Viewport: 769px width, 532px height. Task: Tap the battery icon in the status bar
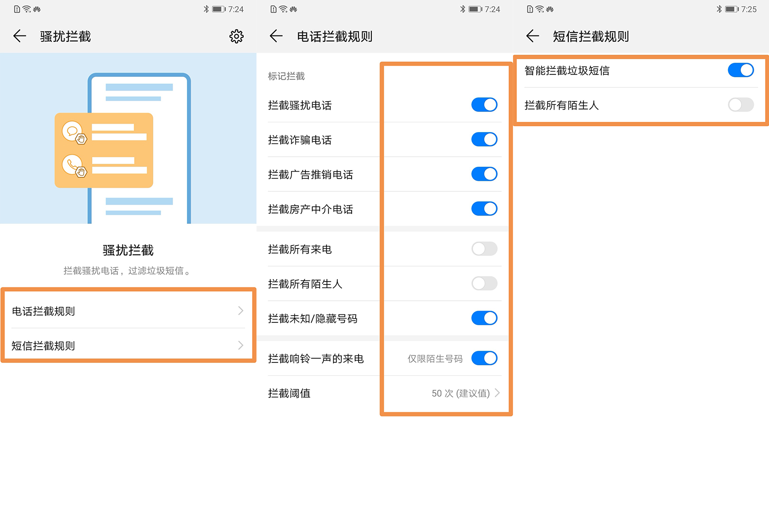[x=732, y=8]
